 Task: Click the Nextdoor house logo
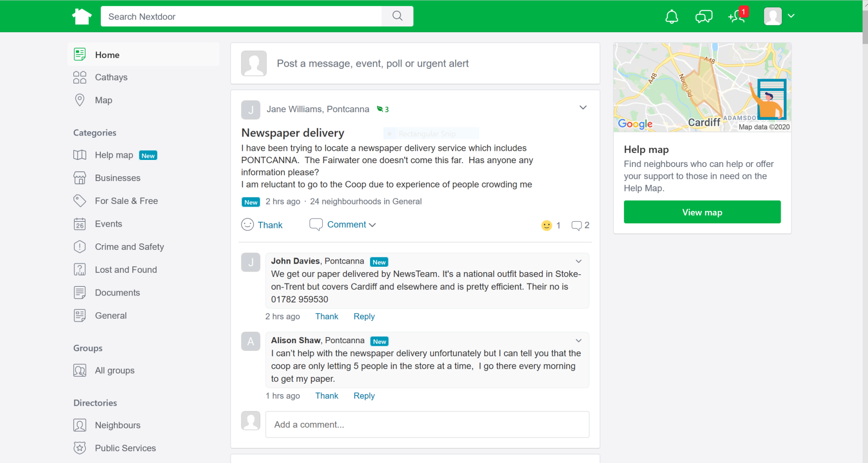[82, 16]
